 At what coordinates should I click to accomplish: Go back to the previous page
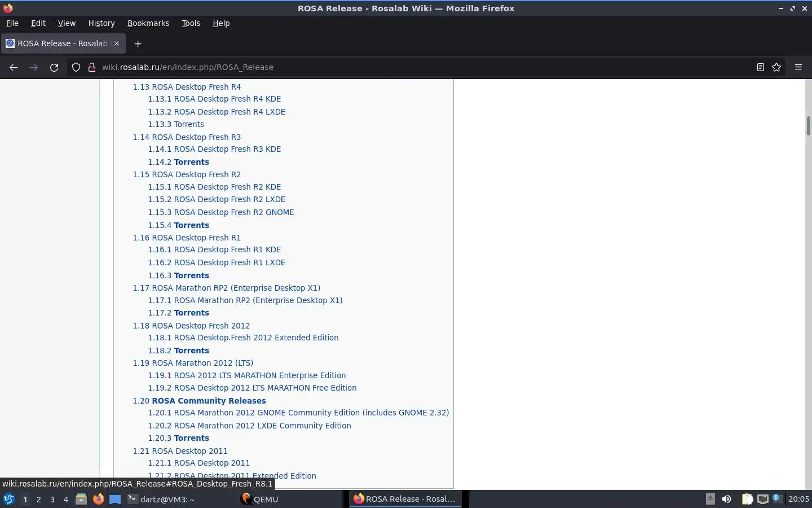[14, 67]
